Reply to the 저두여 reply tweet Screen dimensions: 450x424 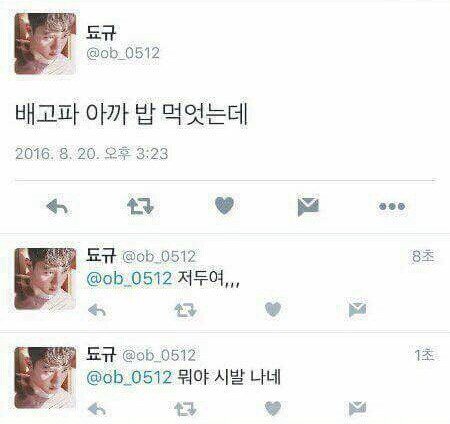point(97,310)
